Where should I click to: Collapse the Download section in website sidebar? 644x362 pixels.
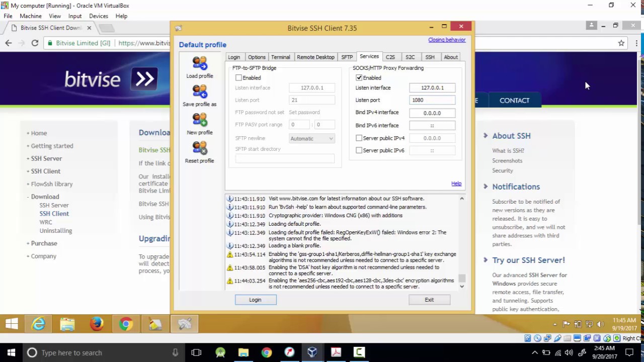[28, 197]
